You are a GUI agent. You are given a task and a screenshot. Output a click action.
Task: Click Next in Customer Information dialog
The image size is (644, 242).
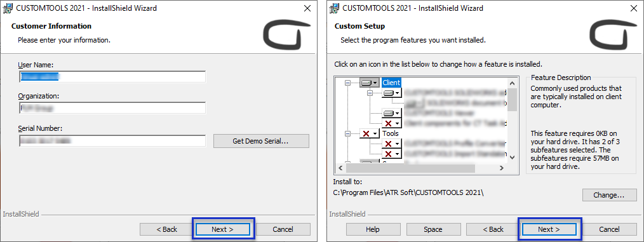point(223,229)
